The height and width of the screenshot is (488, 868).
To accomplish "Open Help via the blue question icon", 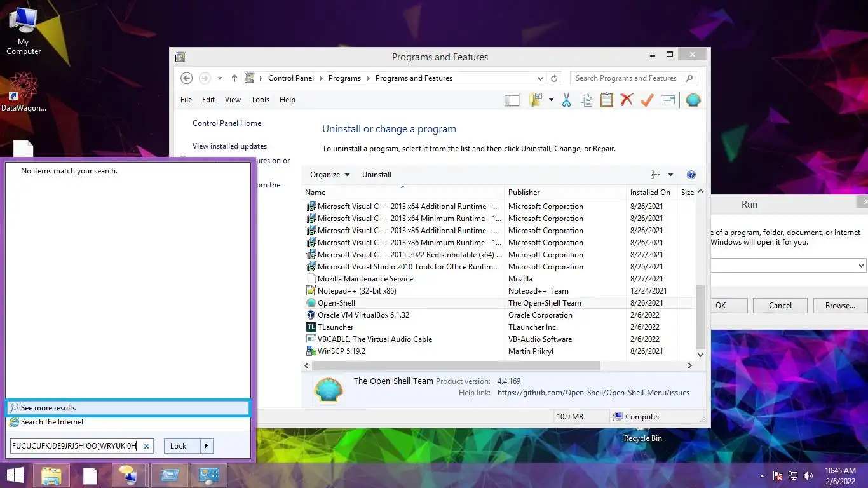I will [x=691, y=175].
